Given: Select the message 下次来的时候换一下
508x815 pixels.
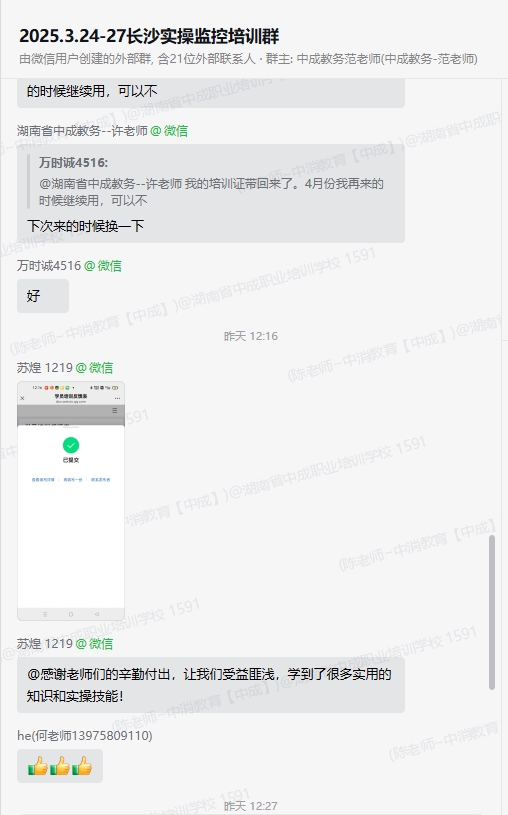Looking at the screenshot, I should coord(85,226).
